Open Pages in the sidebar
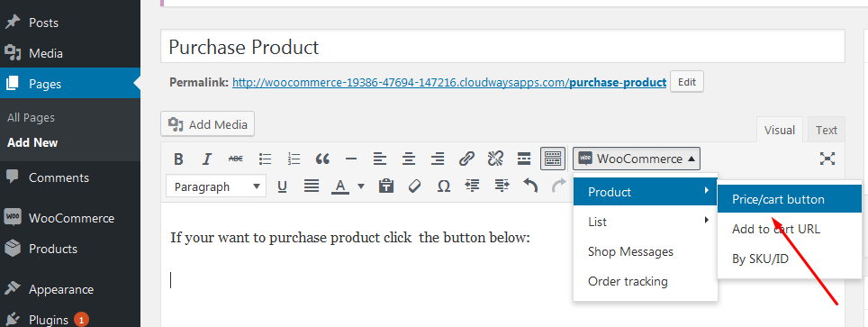 [x=70, y=84]
